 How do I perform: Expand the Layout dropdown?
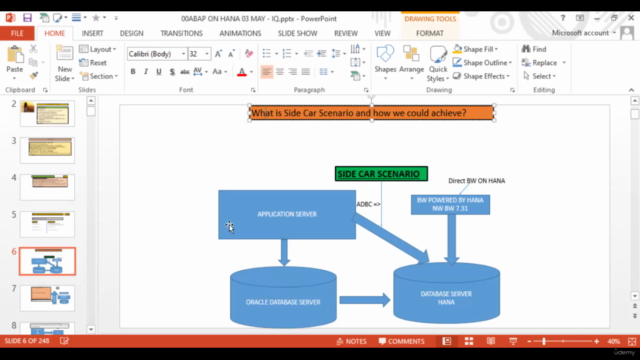[x=98, y=49]
